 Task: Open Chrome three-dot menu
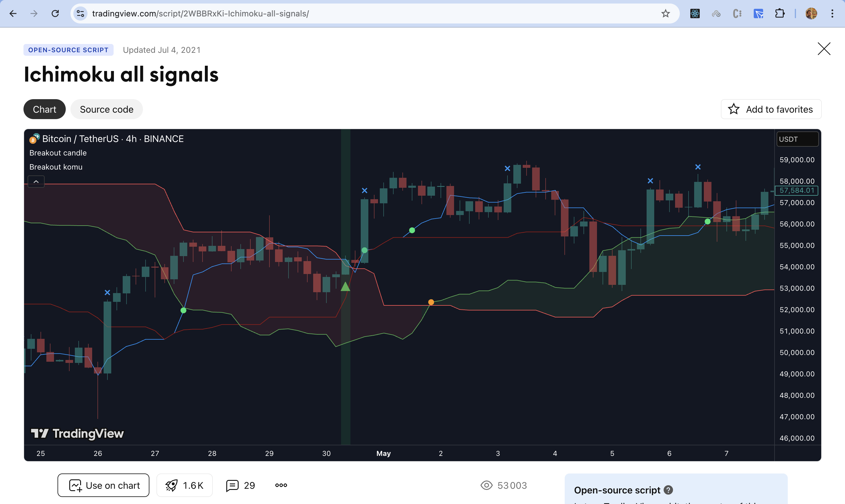[x=832, y=13]
